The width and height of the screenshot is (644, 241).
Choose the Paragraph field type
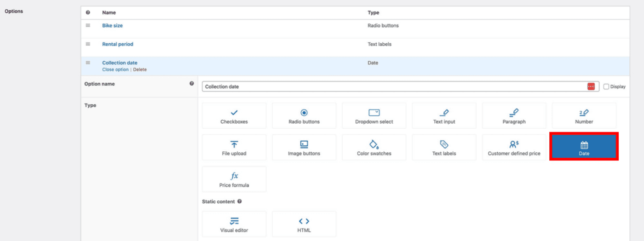coord(514,115)
